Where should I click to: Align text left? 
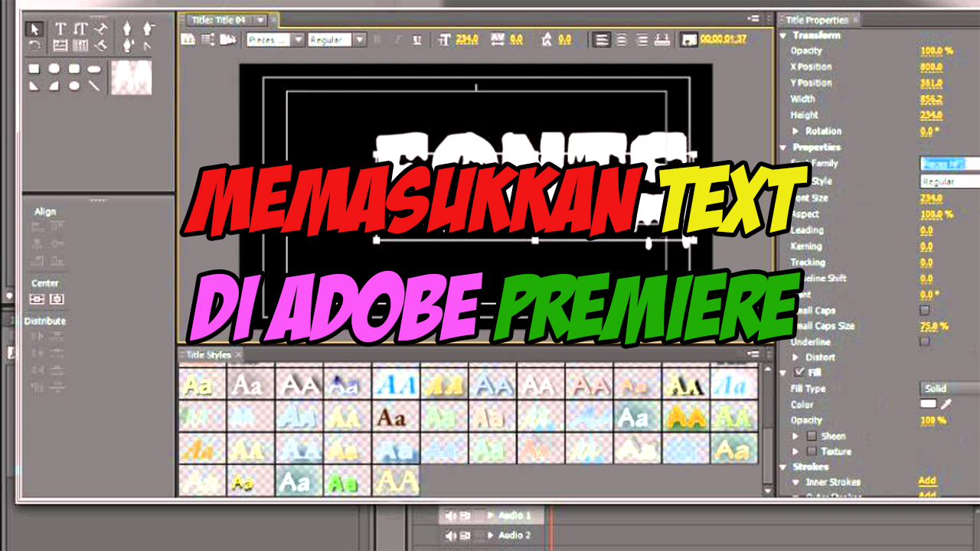click(x=600, y=39)
